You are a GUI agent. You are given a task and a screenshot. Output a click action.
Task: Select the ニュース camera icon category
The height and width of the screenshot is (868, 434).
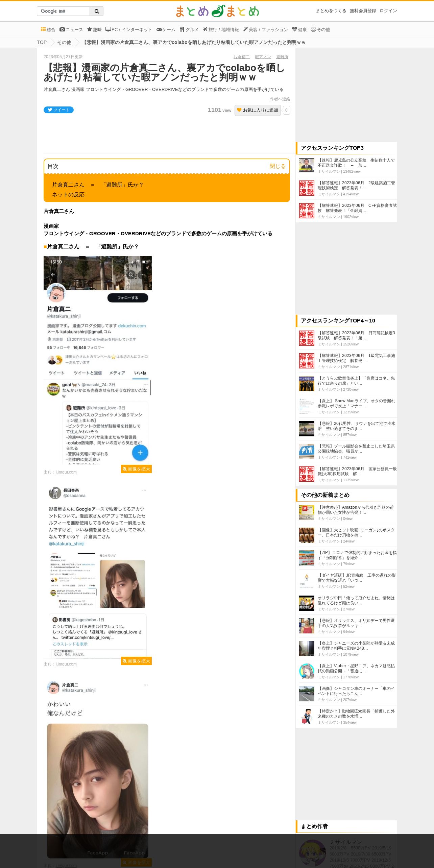(71, 29)
